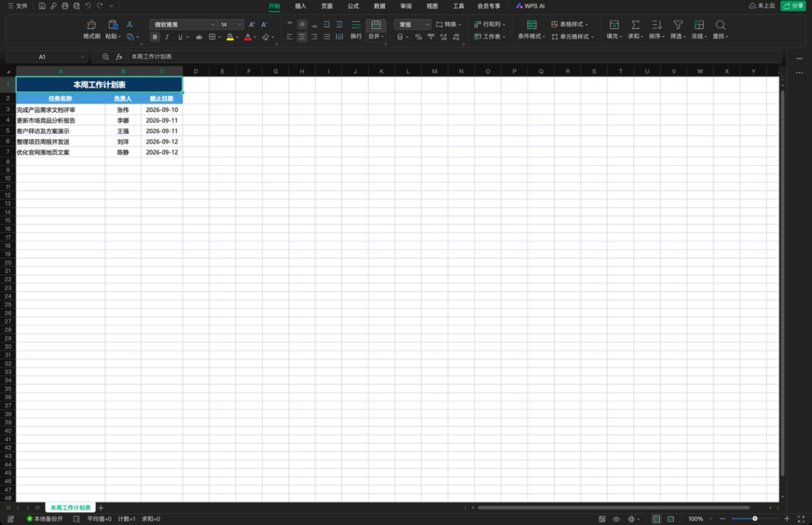Click the Redo arrow icon
The height and width of the screenshot is (525, 812).
(x=100, y=6)
